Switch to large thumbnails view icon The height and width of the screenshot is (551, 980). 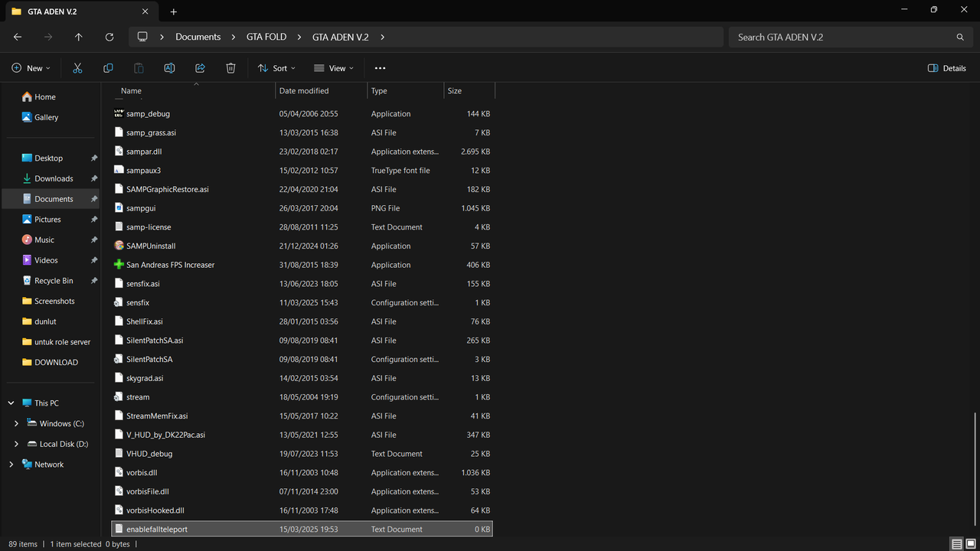[971, 544]
